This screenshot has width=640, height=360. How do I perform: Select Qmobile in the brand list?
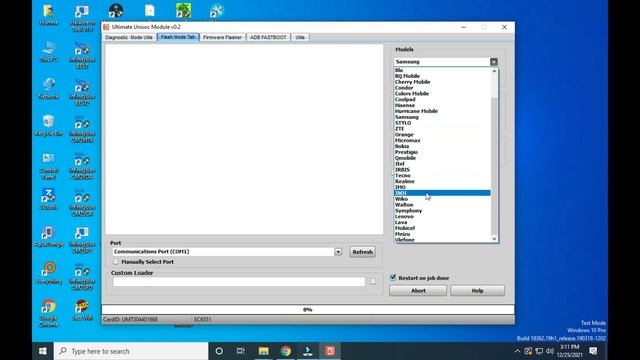(442, 158)
